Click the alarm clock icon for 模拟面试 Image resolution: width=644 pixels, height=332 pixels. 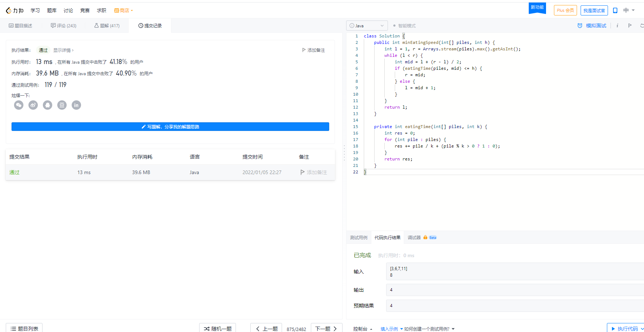[580, 26]
